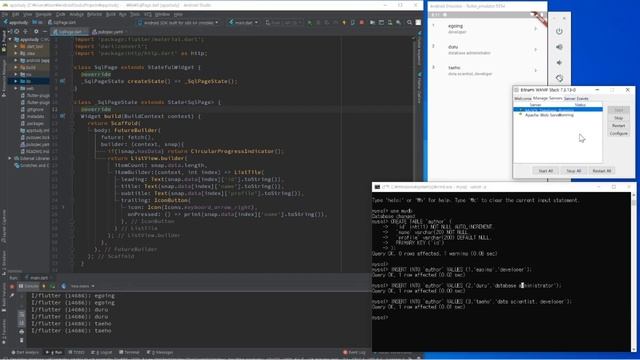This screenshot has width=640, height=360.
Task: Click egoing name in emulator list
Action: pyautogui.click(x=455, y=26)
